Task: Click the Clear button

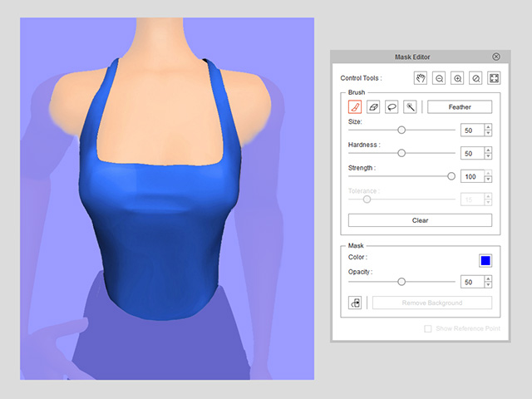Action: 420,220
